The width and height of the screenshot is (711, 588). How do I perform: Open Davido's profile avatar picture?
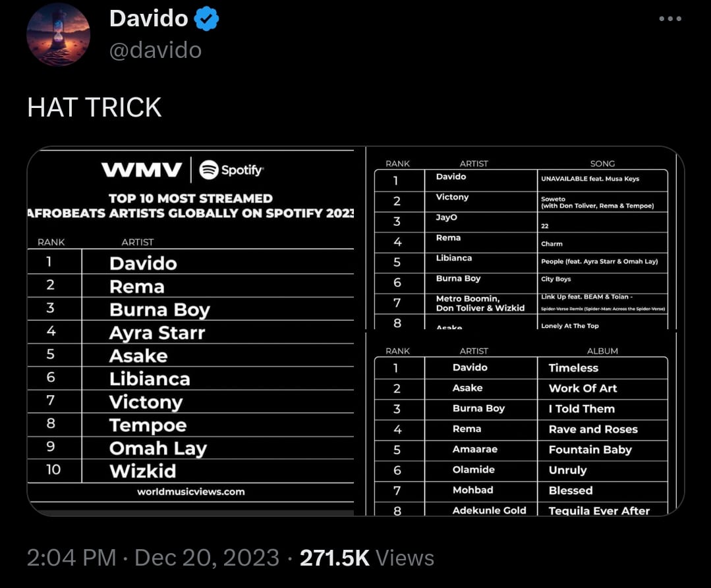click(x=58, y=34)
